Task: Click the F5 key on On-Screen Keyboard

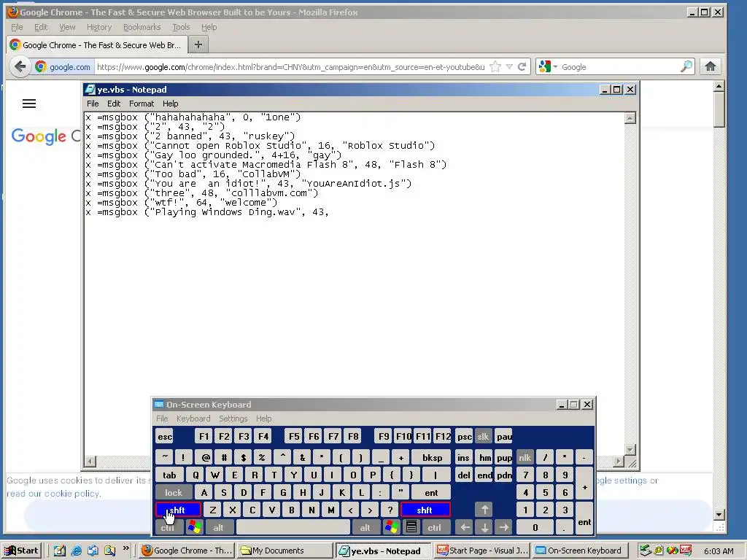Action: click(x=294, y=437)
